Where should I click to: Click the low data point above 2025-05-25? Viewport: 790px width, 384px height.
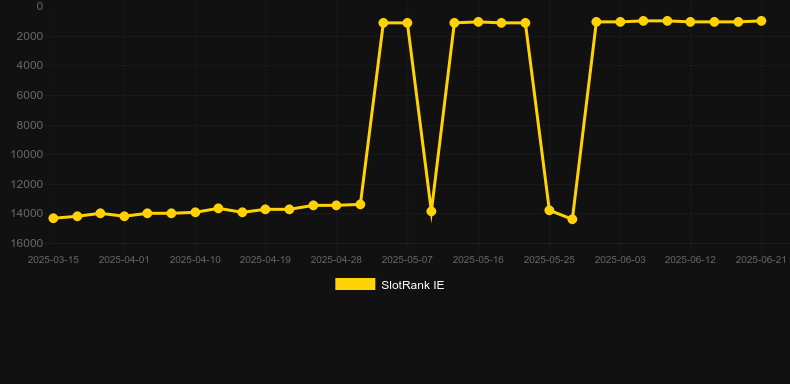tap(549, 210)
